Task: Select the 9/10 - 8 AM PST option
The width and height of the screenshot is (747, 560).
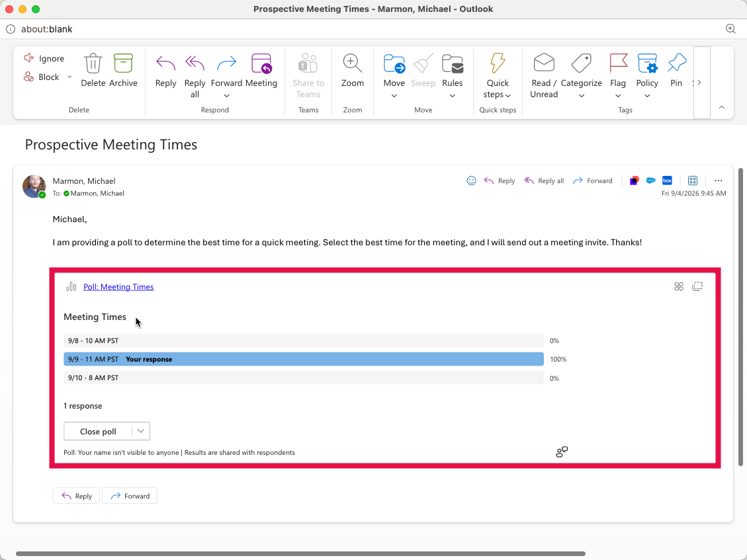Action: coord(304,378)
